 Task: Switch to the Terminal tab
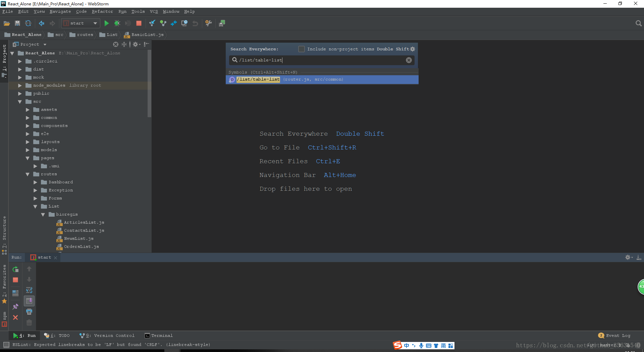(x=159, y=336)
